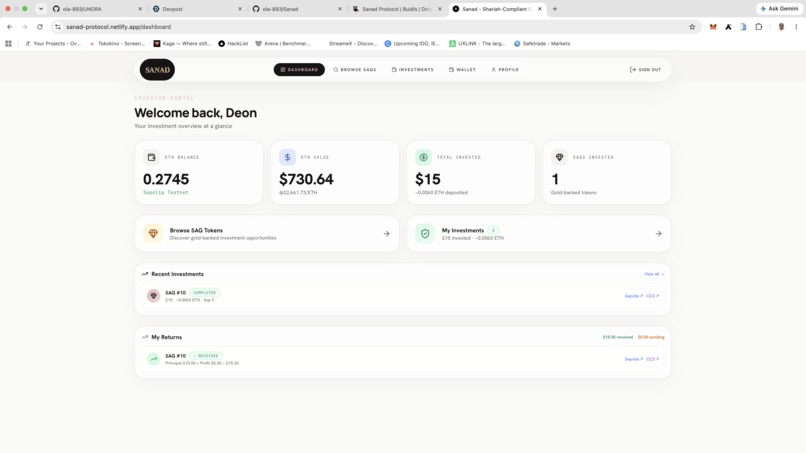The height and width of the screenshot is (453, 806).
Task: Click the arrow on My Investments
Action: [x=658, y=233]
